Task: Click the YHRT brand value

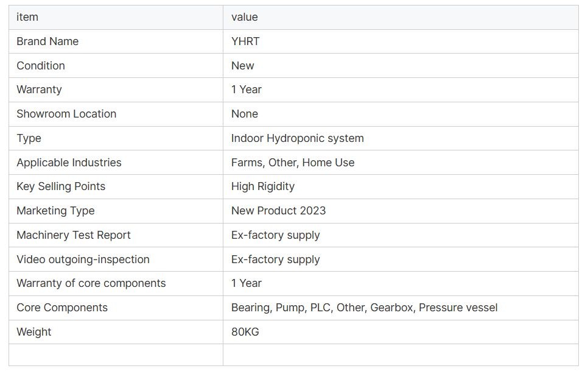Action: point(245,41)
